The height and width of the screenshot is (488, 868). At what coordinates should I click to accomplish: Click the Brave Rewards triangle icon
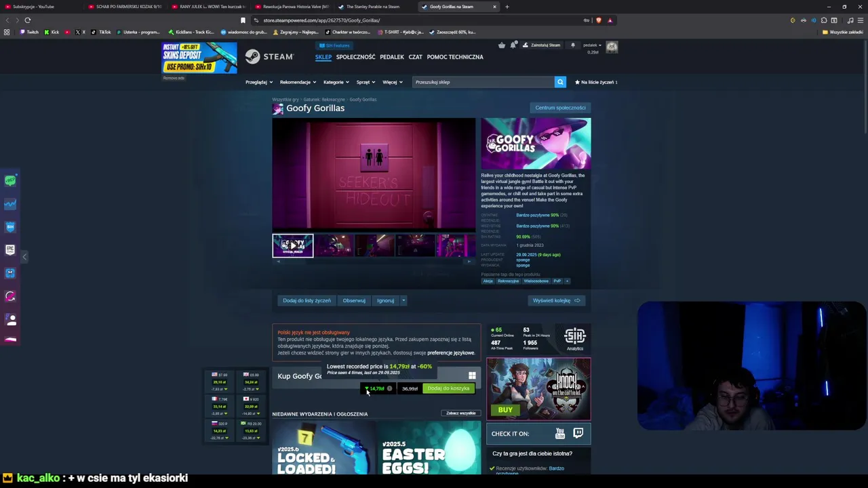[610, 20]
